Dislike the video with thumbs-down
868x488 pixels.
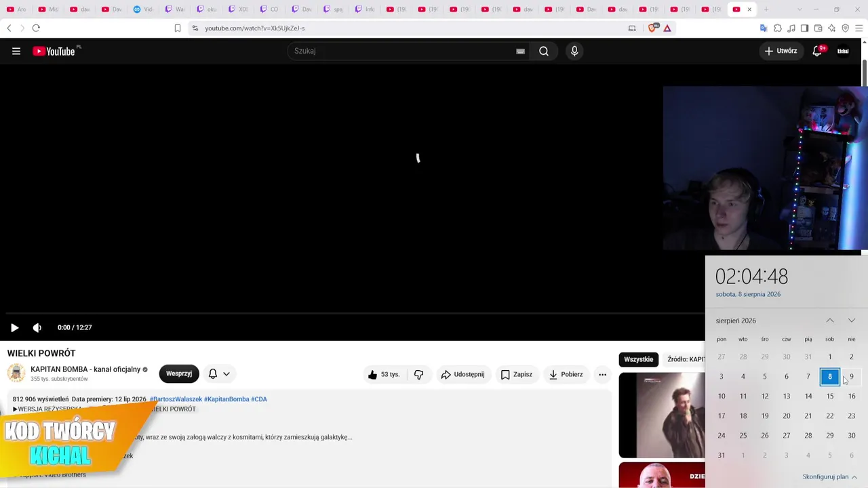point(418,374)
